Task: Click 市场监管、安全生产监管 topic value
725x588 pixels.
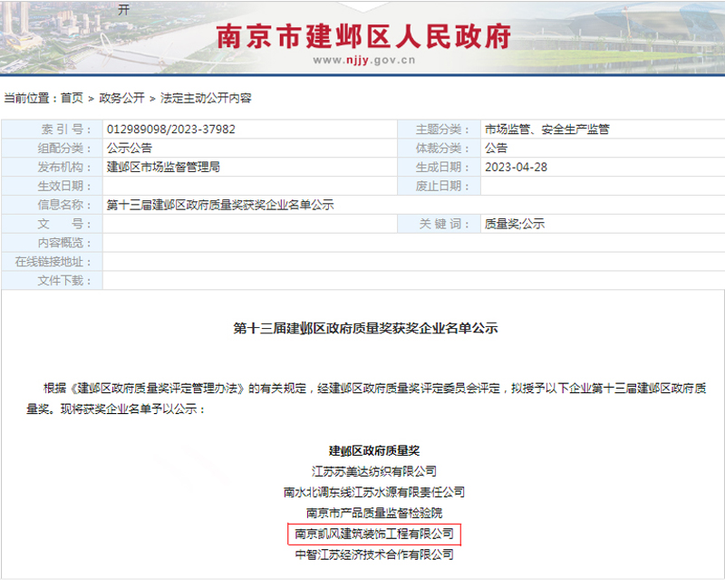Action: click(x=547, y=129)
